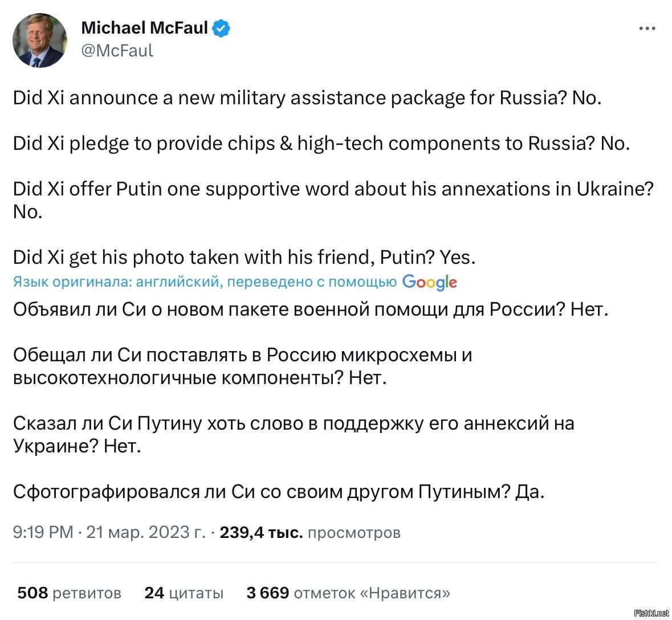Click the Russian line starting 'Сфотографировался ли Си'
Screen dimensions: 672x620
click(279, 491)
